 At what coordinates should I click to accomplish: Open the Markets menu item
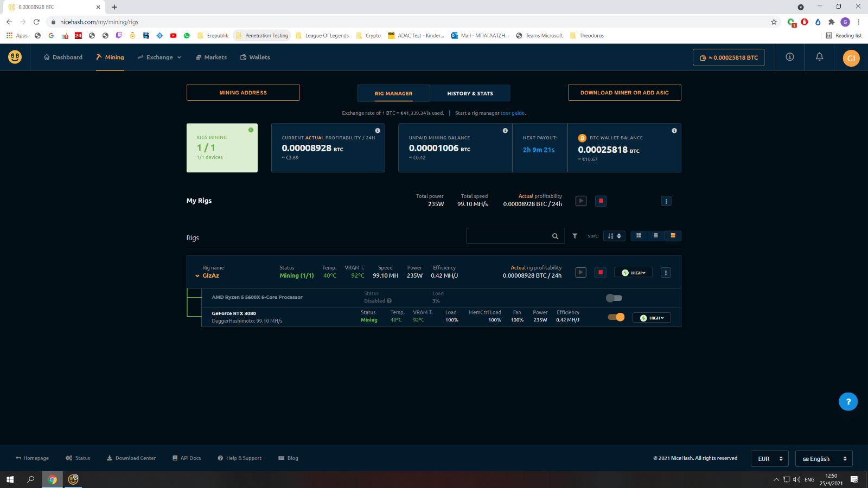click(x=211, y=57)
